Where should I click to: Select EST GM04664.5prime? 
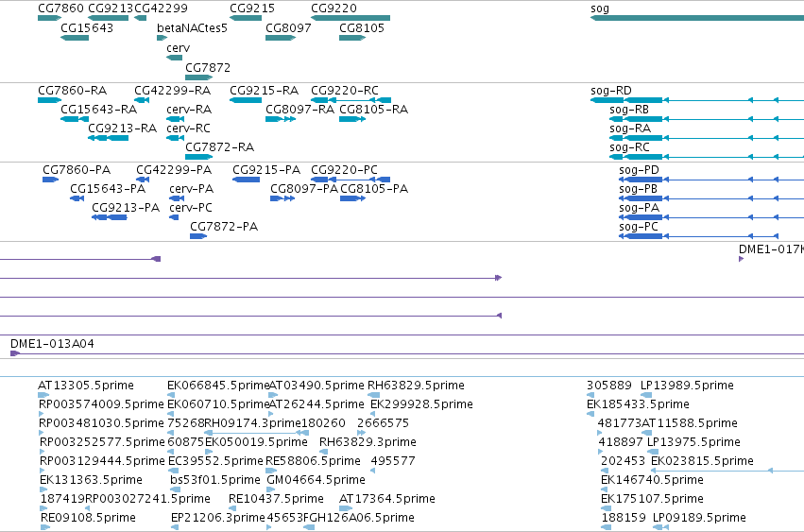[316, 480]
